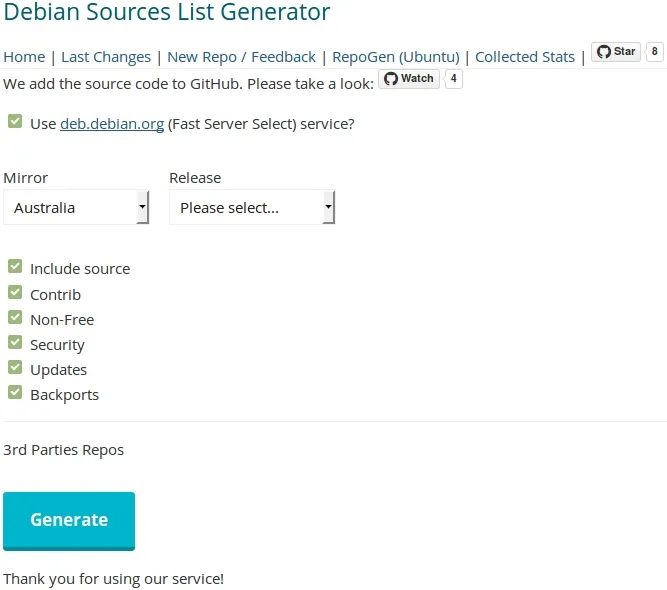Click the GitHub Watch button
Viewport: 667px width, 590px height.
[409, 79]
